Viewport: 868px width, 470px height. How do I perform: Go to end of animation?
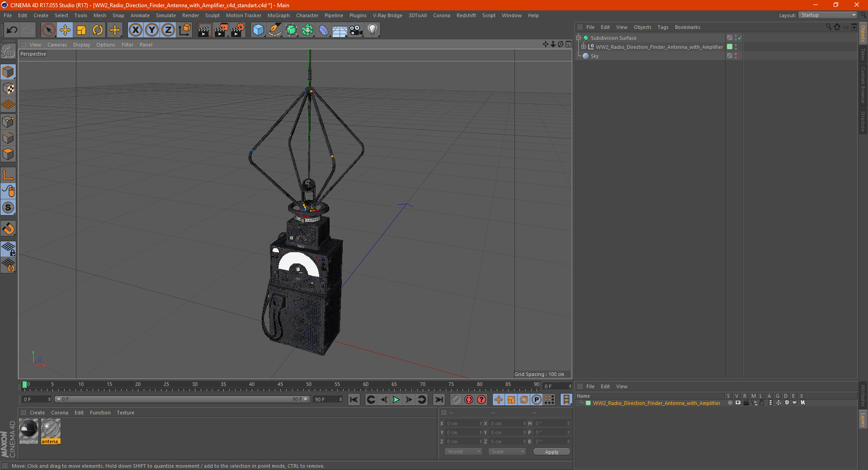439,399
